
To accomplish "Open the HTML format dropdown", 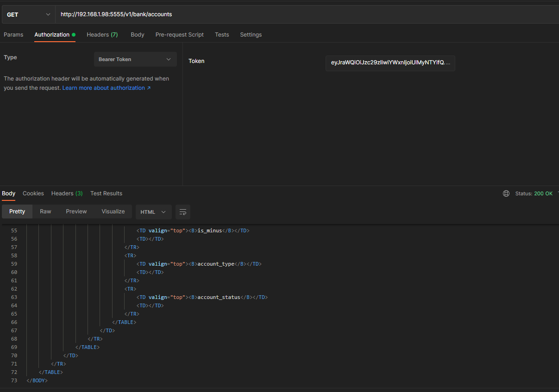I will tap(153, 212).
